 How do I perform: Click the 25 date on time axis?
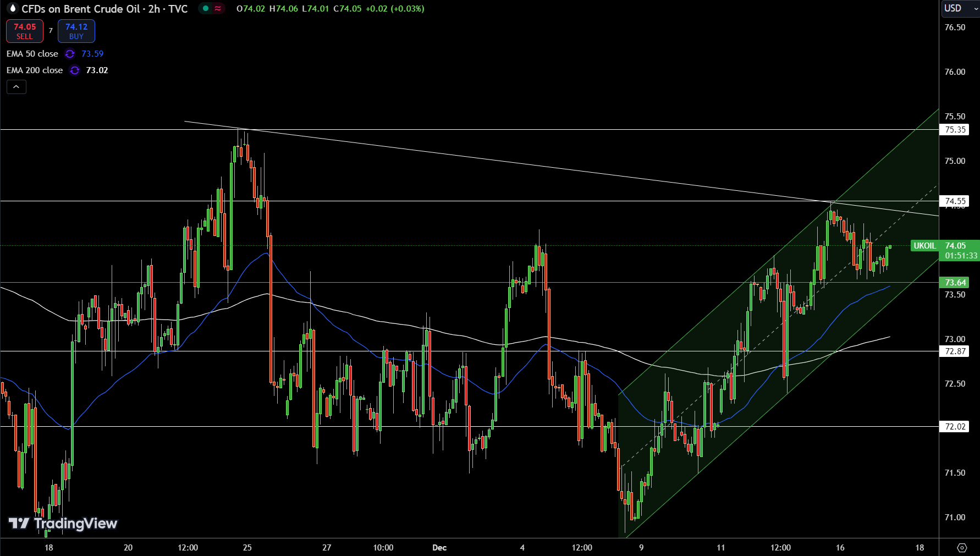247,548
